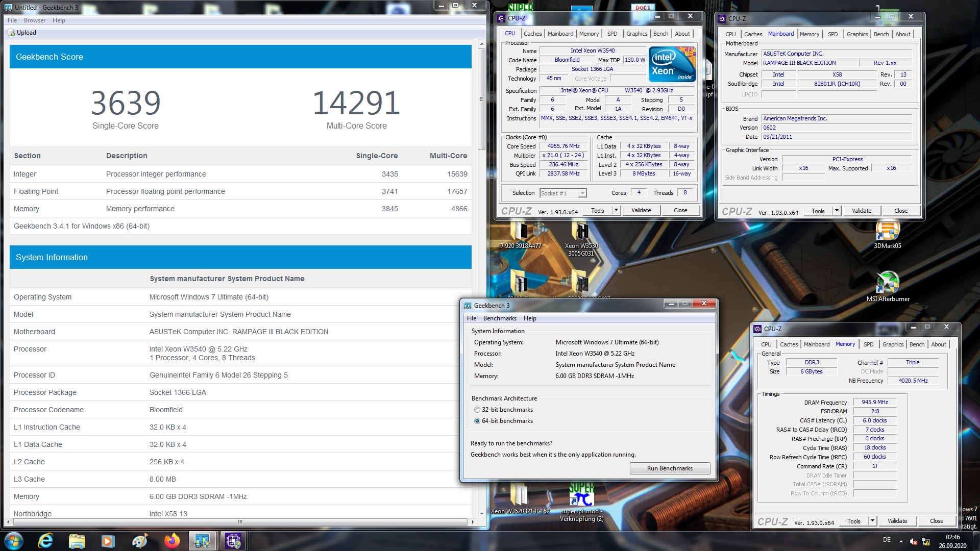This screenshot has width=980, height=551.
Task: Click the BIOS Version field 0602
Action: 837,128
